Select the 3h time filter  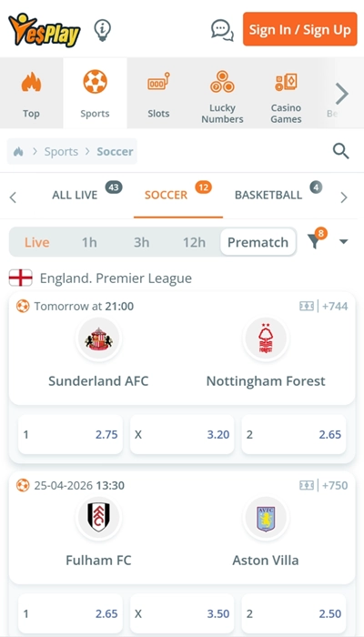click(x=142, y=242)
